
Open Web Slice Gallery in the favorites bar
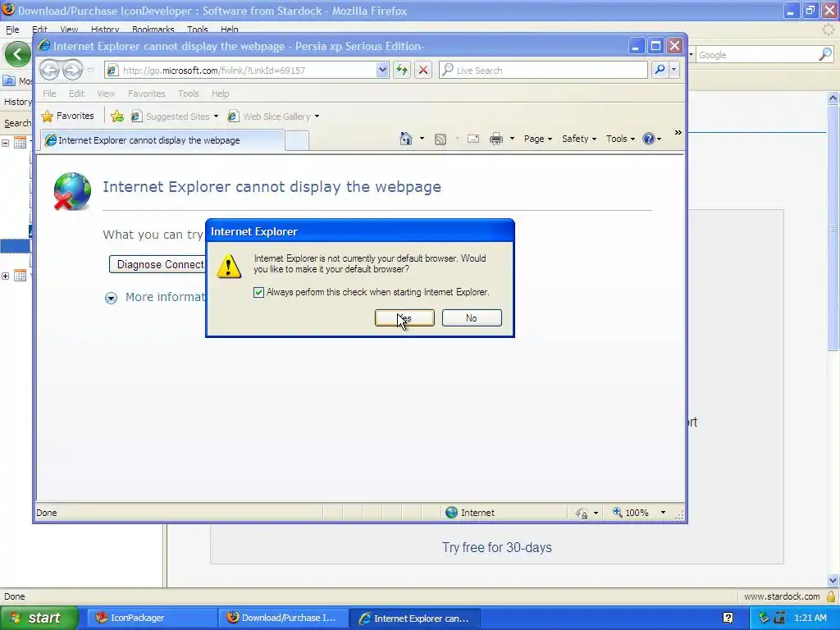(x=273, y=116)
